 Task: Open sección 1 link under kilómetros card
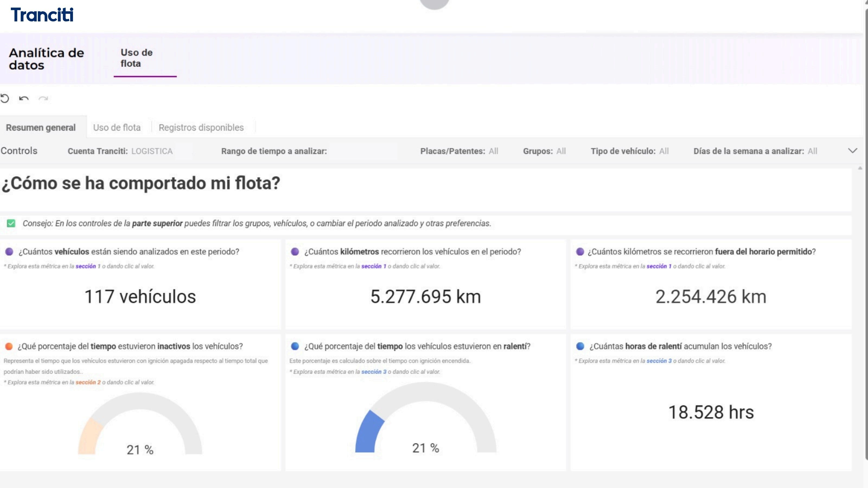coord(374,266)
